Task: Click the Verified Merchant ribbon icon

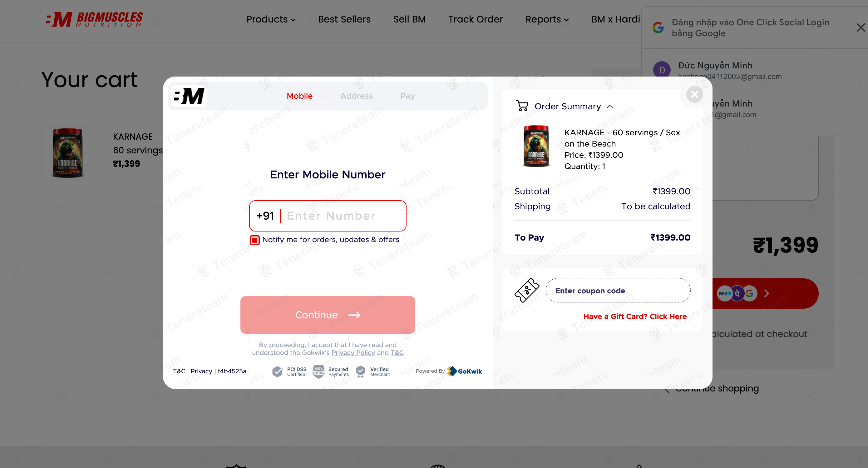Action: tap(361, 371)
